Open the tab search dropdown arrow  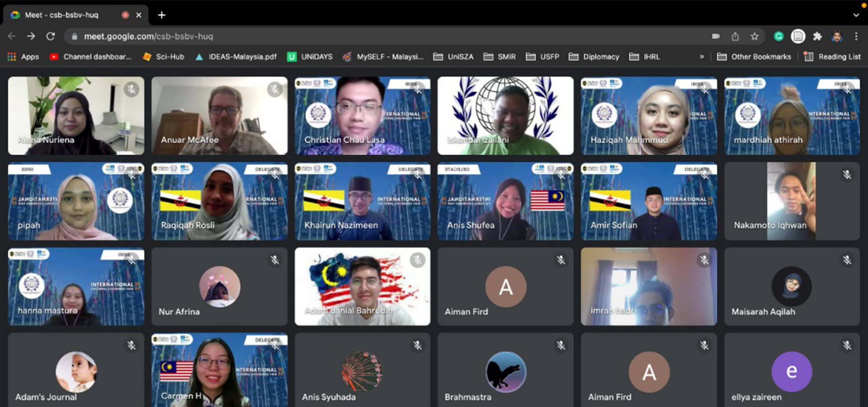coord(856,15)
